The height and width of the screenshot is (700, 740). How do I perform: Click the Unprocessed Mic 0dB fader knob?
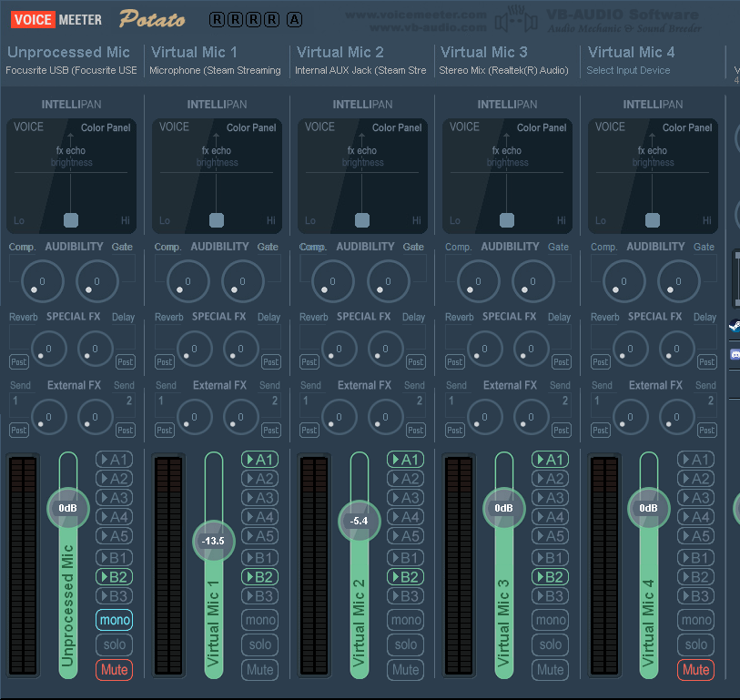(68, 508)
